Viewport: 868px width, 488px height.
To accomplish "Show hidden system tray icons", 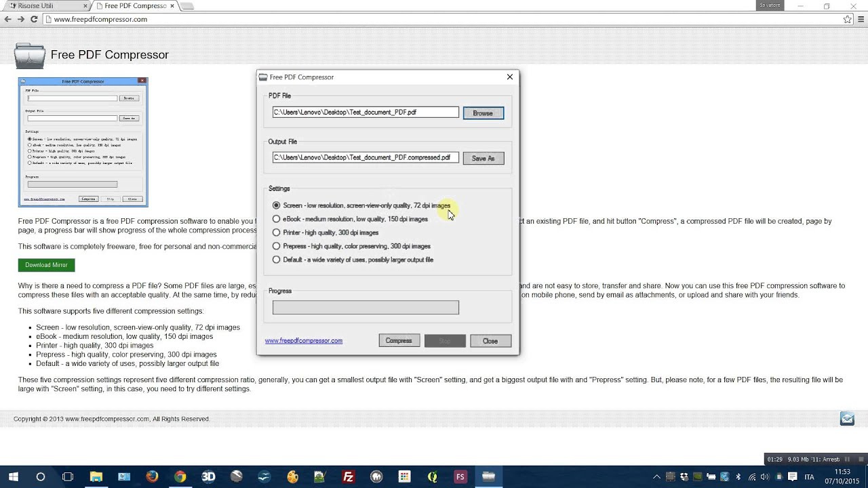I will pos(656,476).
